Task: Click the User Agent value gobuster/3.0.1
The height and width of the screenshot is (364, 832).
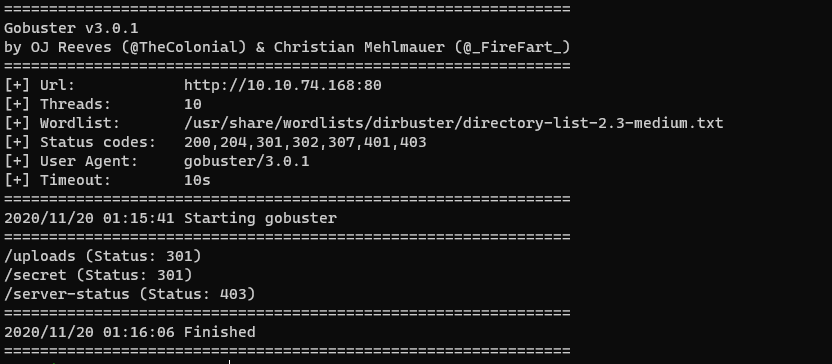Action: click(247, 161)
